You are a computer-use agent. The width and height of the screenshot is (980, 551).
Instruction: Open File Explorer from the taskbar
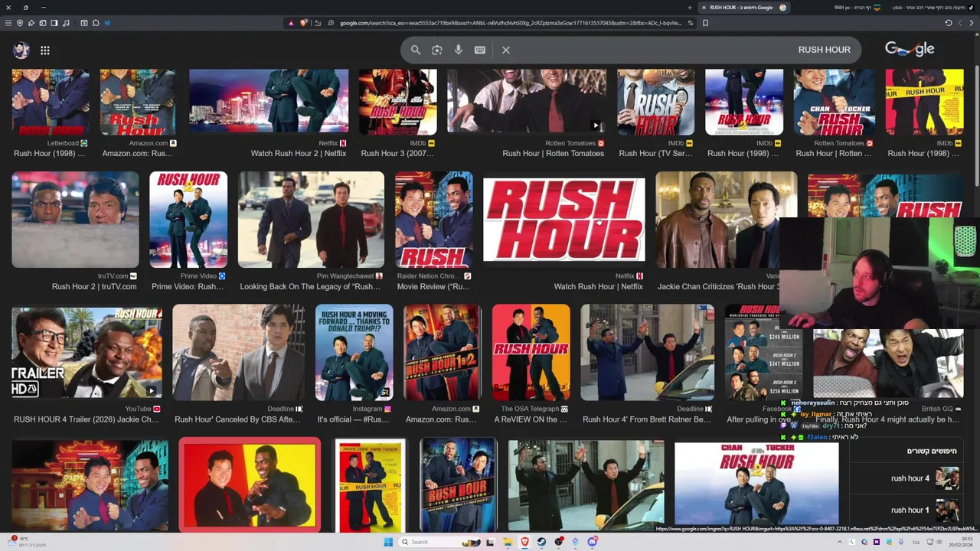pyautogui.click(x=508, y=542)
